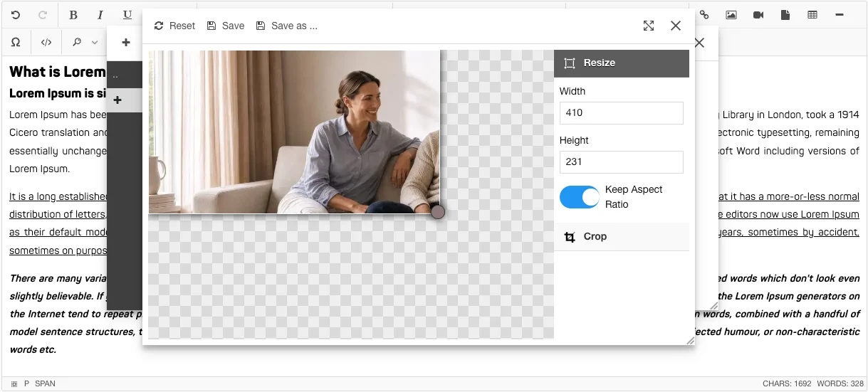
Task: Select the Crop tab in image editor
Action: pos(622,236)
